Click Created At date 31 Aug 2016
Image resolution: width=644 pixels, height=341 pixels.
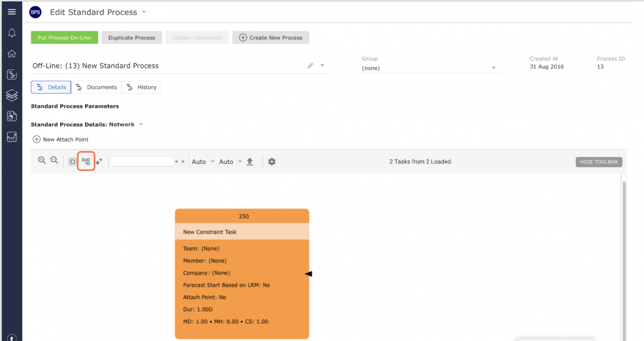(546, 66)
